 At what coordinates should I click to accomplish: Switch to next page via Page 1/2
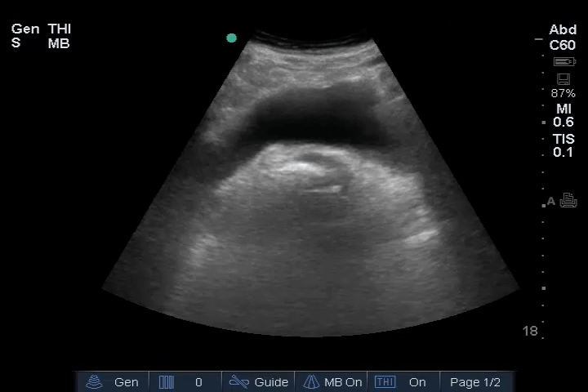pyautogui.click(x=475, y=382)
